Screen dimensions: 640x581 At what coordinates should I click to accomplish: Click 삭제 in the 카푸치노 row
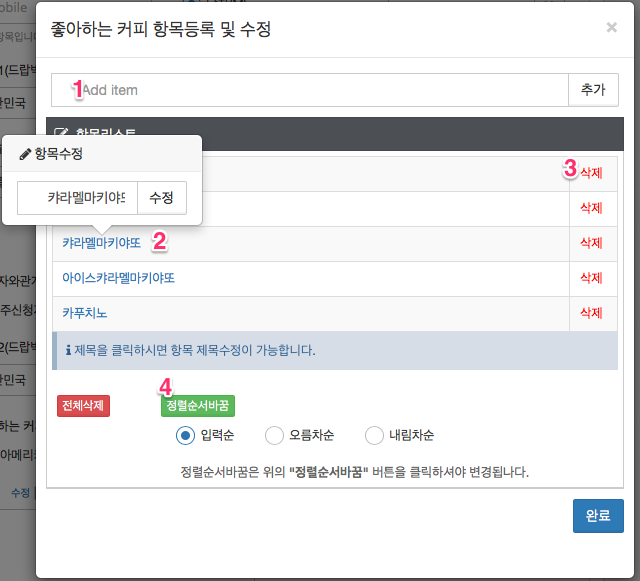(591, 314)
